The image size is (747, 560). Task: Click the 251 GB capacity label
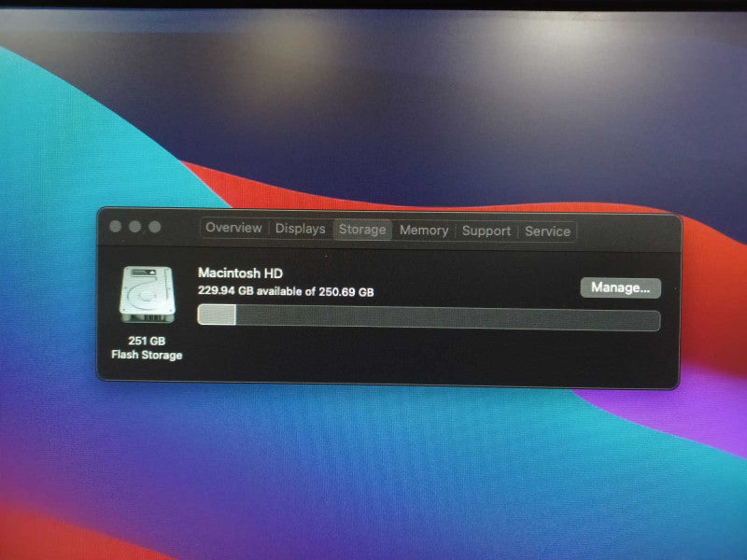(147, 341)
